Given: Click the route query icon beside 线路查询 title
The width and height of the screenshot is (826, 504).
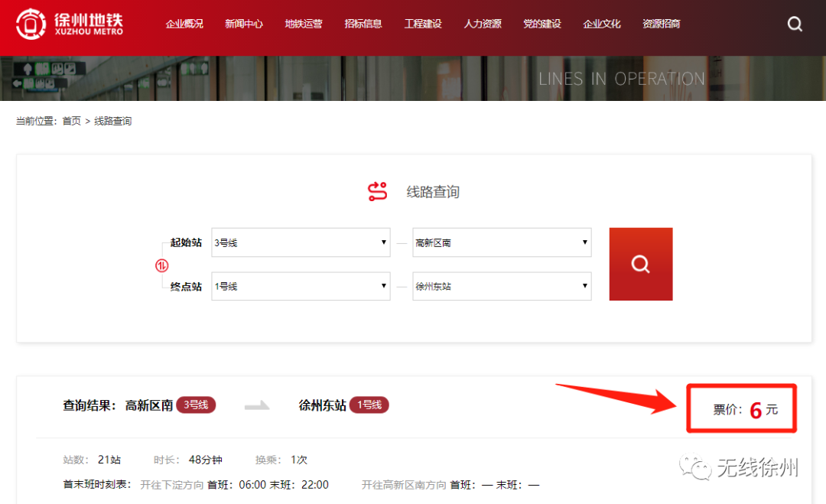Looking at the screenshot, I should pyautogui.click(x=377, y=192).
